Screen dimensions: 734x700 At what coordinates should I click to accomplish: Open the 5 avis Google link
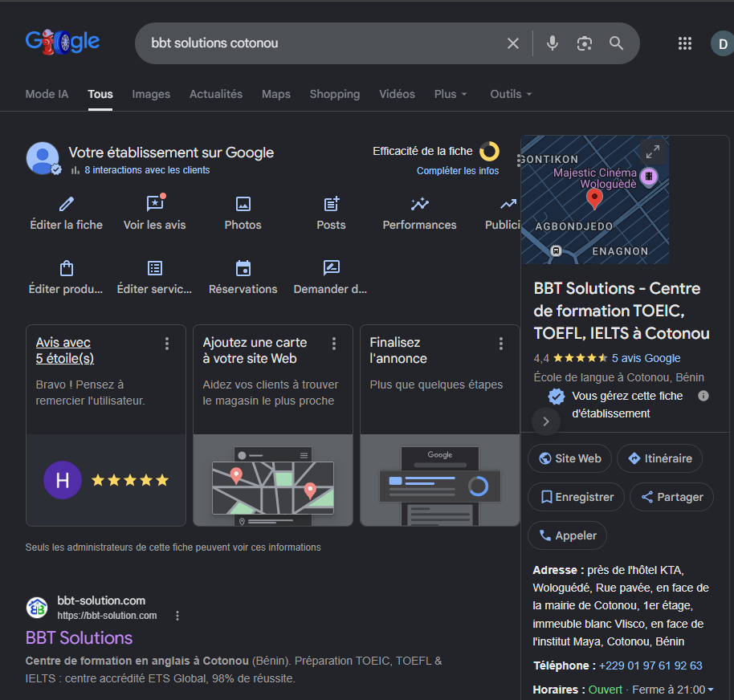coord(646,358)
